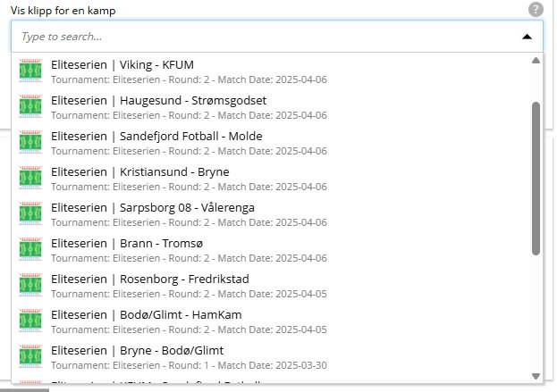Click the 'Vis klipp for en kamp' label

pyautogui.click(x=63, y=11)
